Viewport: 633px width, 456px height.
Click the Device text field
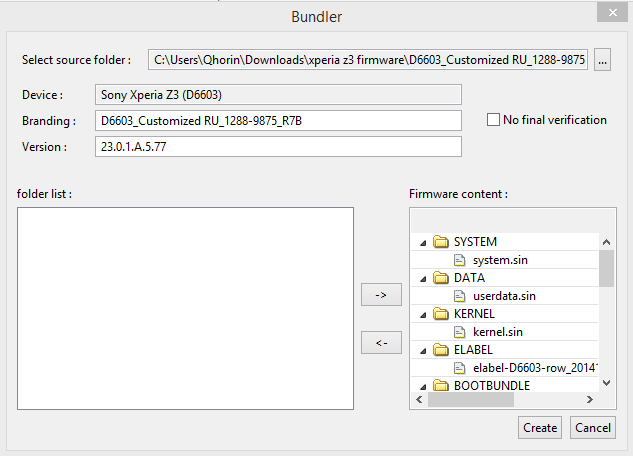click(278, 95)
